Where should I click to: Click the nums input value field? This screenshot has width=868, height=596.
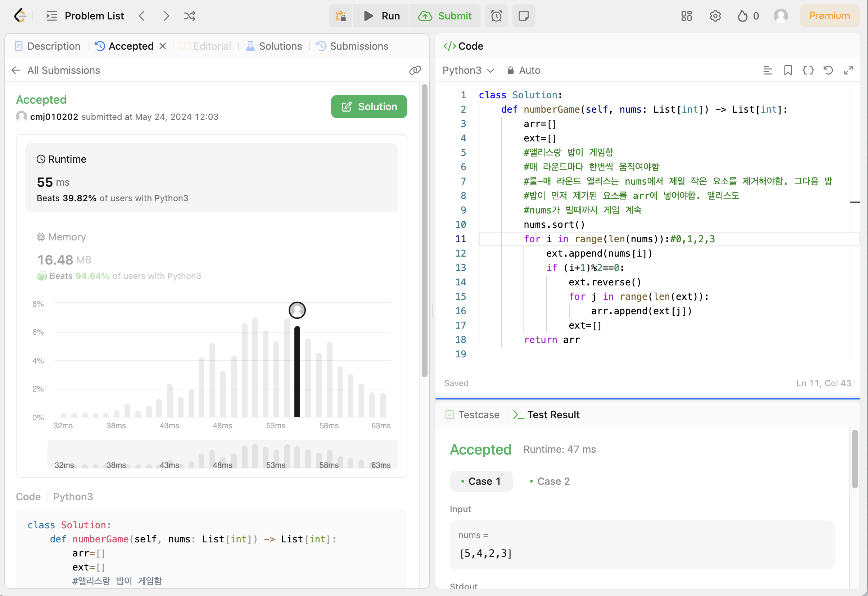[642, 545]
